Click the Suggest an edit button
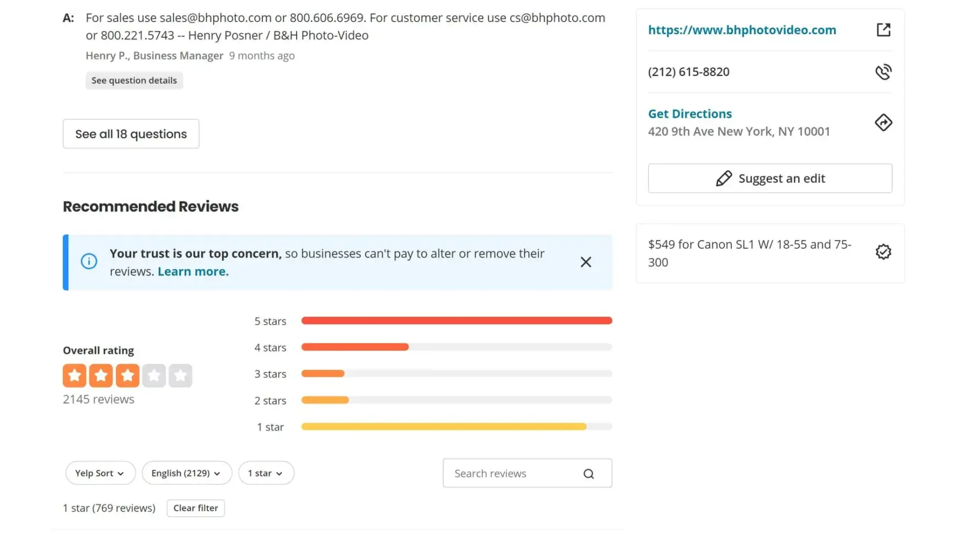The height and width of the screenshot is (551, 980). click(x=769, y=179)
